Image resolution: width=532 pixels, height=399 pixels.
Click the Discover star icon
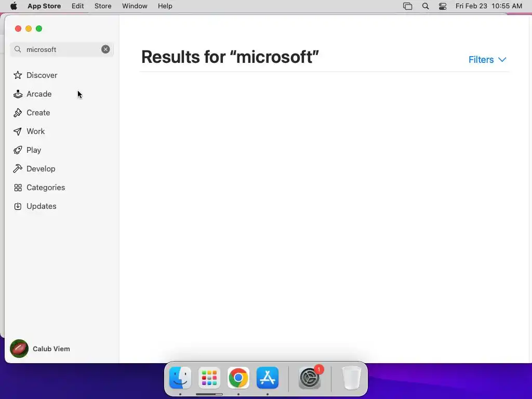[x=18, y=75]
